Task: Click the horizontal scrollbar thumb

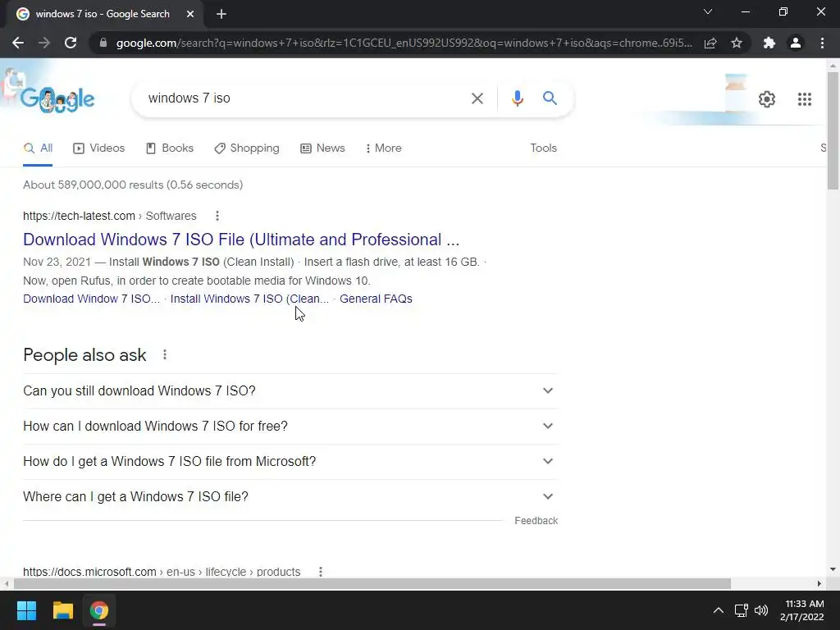Action: (x=372, y=583)
